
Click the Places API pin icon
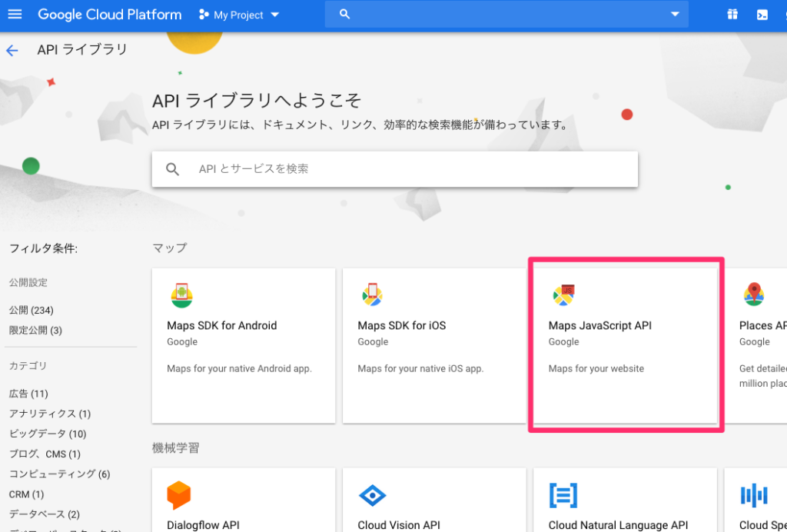click(753, 294)
